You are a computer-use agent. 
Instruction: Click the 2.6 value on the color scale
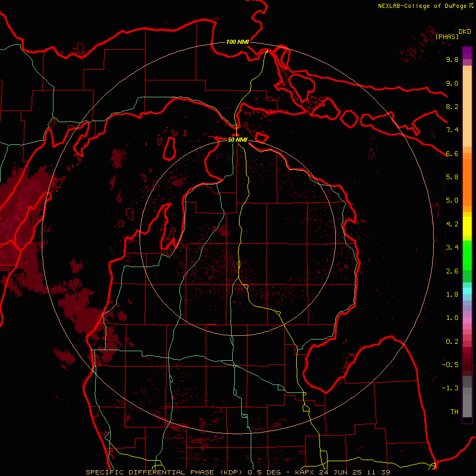452,271
